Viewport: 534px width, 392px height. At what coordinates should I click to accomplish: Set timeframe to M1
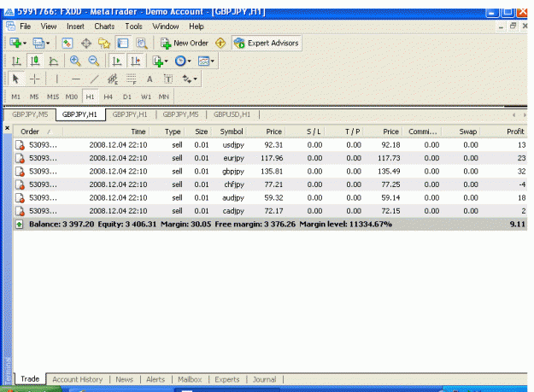click(x=15, y=97)
